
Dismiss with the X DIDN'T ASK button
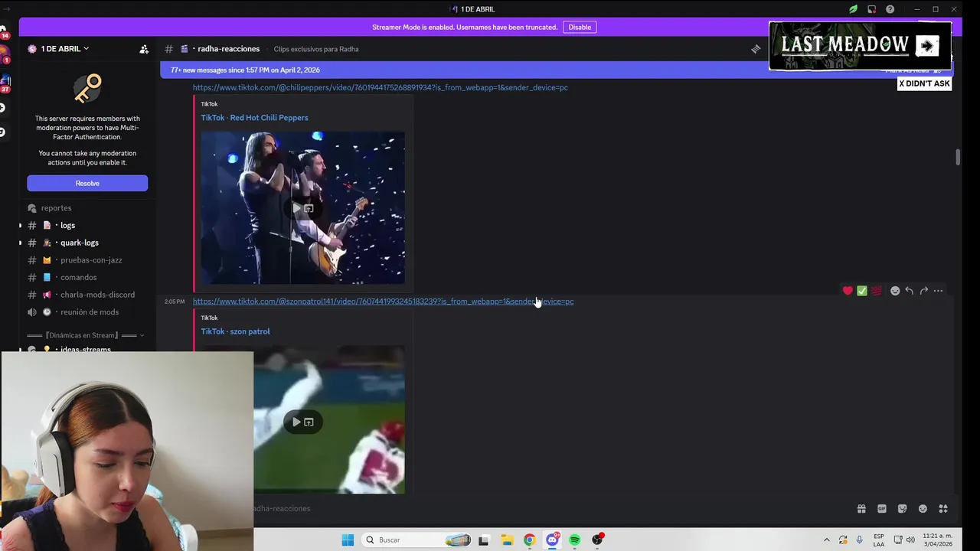tap(924, 83)
